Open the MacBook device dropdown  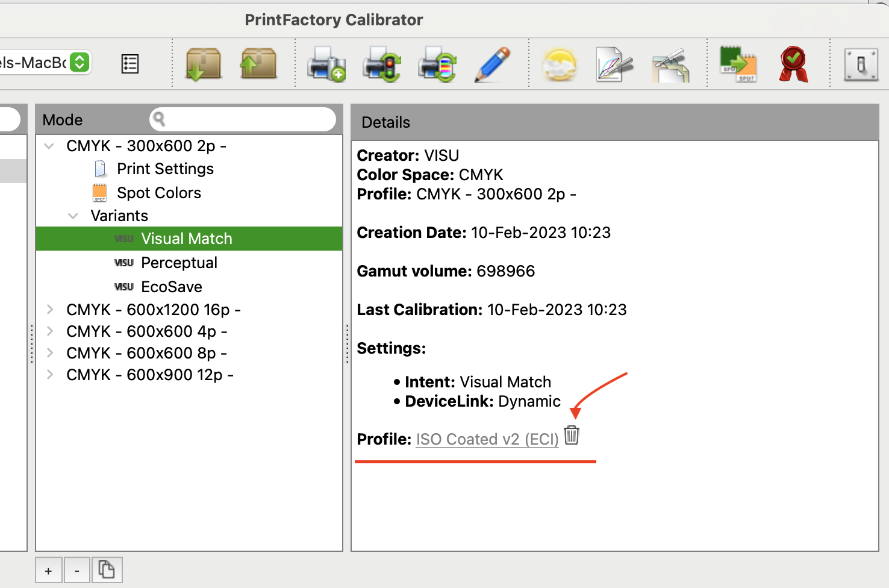[x=80, y=62]
